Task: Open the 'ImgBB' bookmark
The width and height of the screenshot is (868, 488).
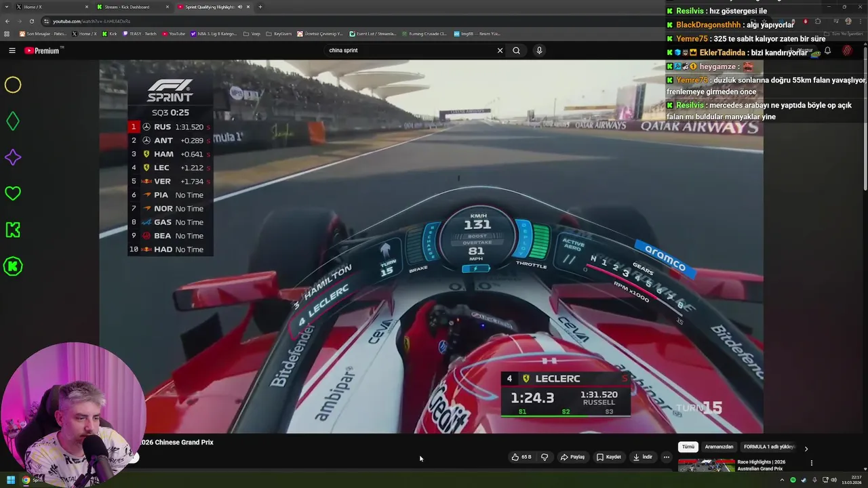Action: coord(477,34)
